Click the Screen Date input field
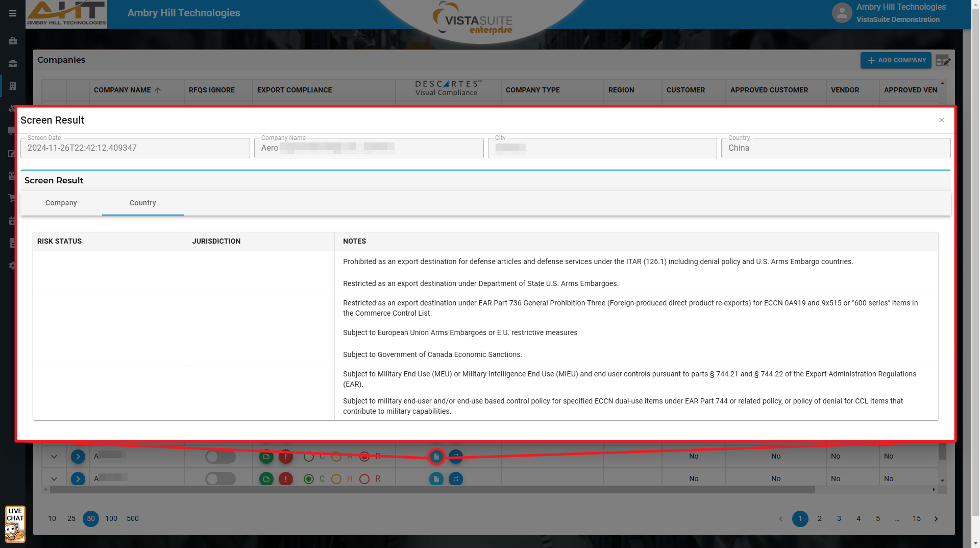The height and width of the screenshot is (548, 980). tap(135, 148)
